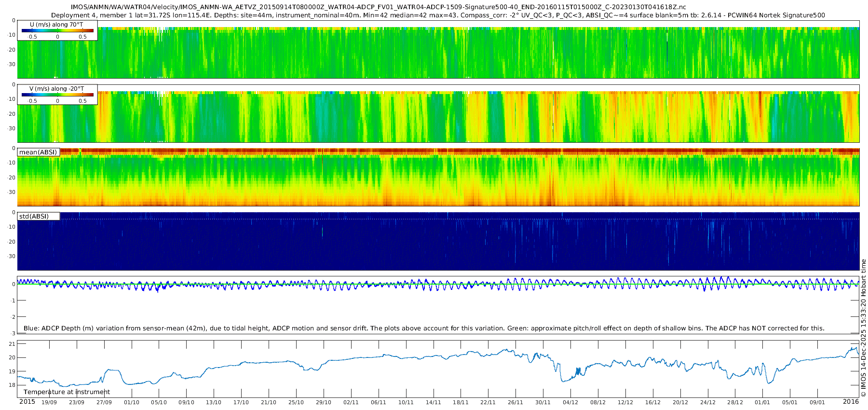Click the -2 tick on depth variation axis
Screen dimensions: 868x410
pos(13,317)
